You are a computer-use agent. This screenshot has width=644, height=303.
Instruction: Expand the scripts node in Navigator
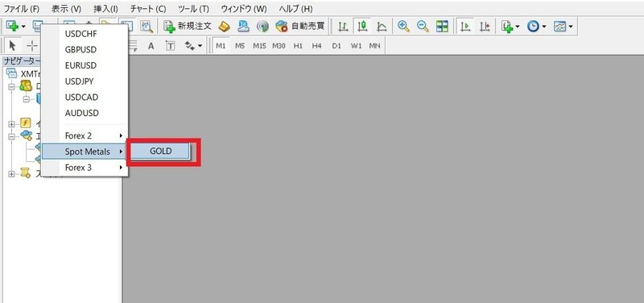click(x=11, y=174)
